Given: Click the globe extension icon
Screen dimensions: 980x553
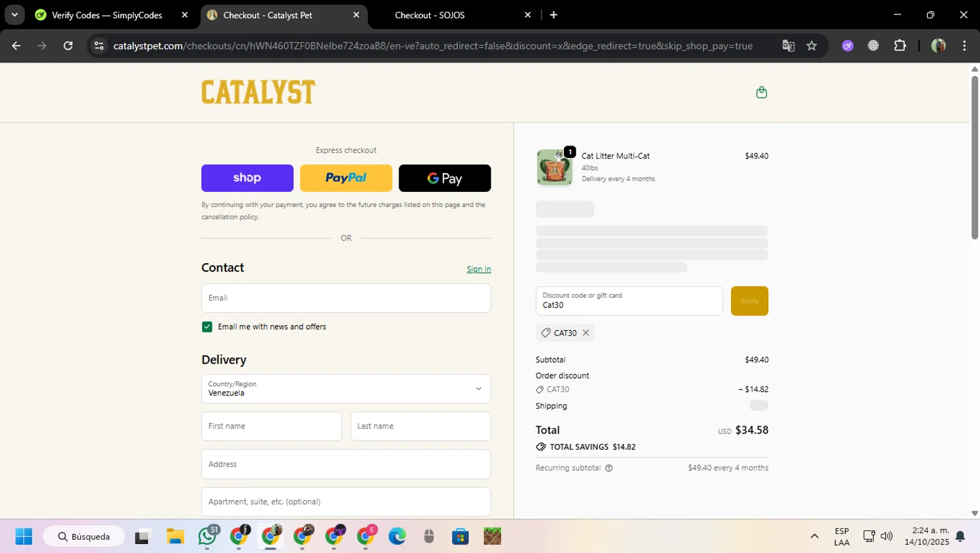Looking at the screenshot, I should point(874,46).
